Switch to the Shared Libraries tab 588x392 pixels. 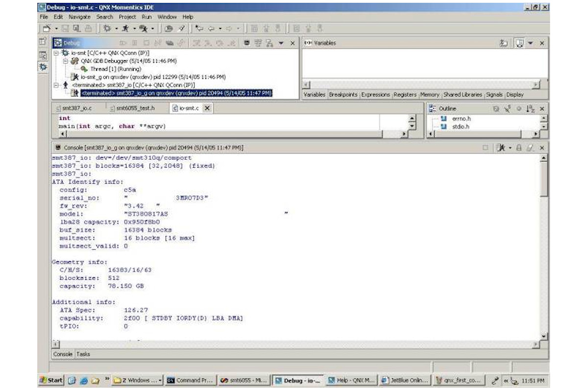click(463, 95)
